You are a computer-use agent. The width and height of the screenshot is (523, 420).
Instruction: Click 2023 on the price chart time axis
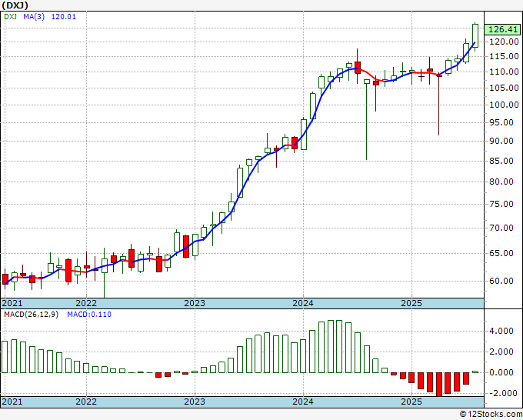pyautogui.click(x=195, y=303)
